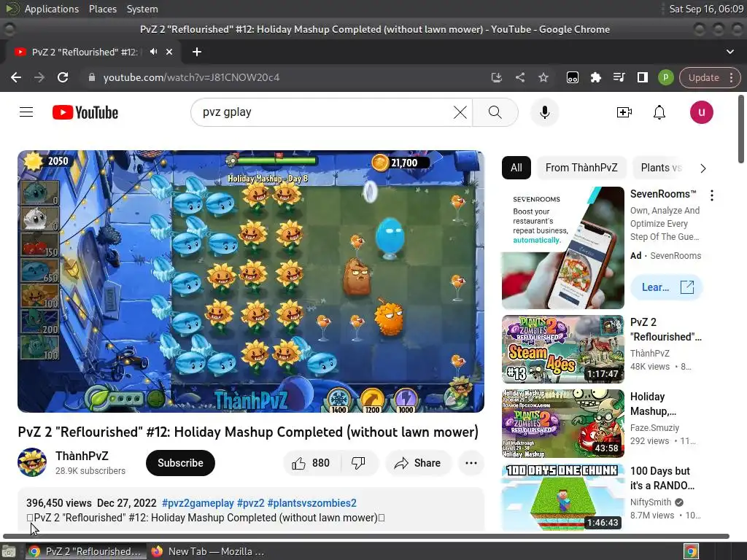Dislike the video with thumbs down

[358, 463]
